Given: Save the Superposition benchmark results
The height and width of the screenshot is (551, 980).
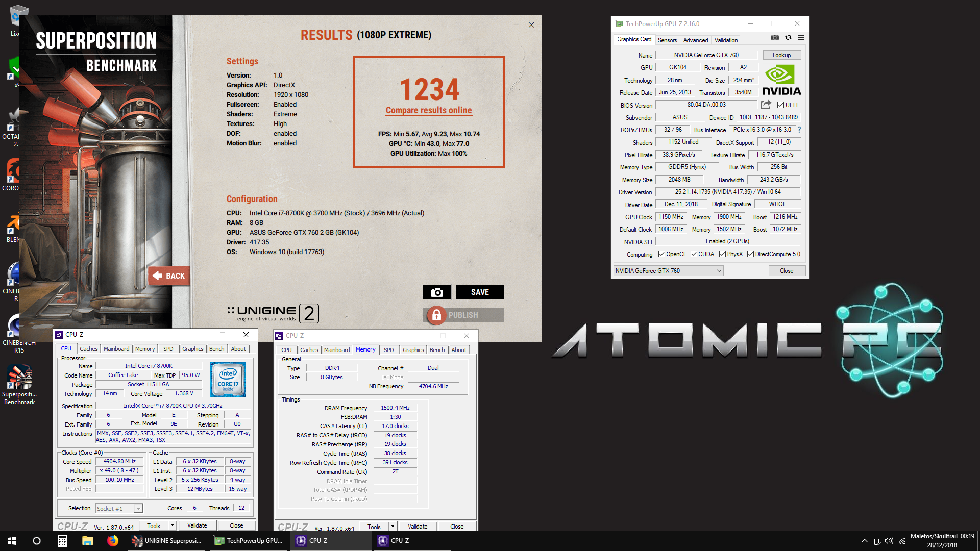Looking at the screenshot, I should pos(480,292).
